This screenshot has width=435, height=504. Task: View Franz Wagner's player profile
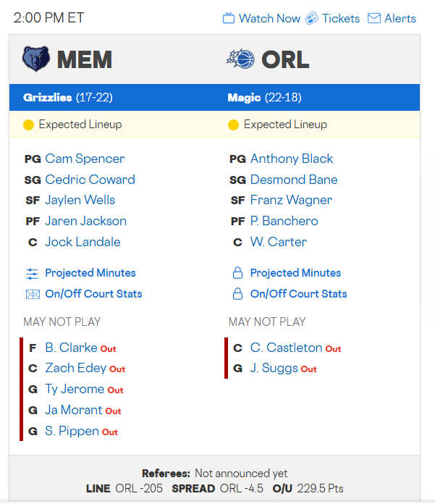(291, 200)
